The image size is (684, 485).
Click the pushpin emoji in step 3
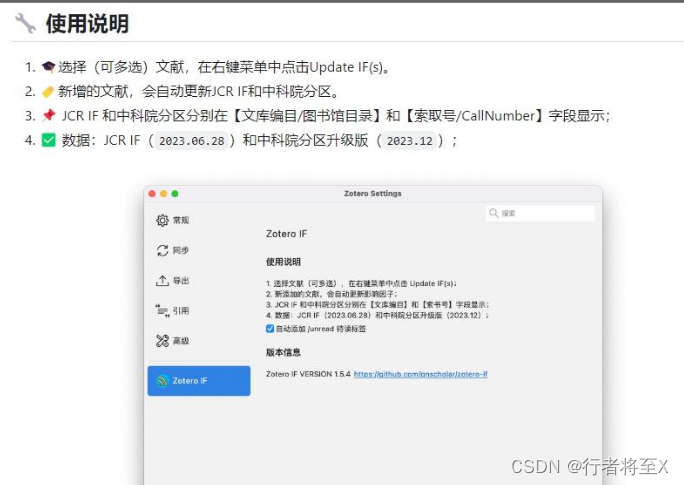(49, 115)
